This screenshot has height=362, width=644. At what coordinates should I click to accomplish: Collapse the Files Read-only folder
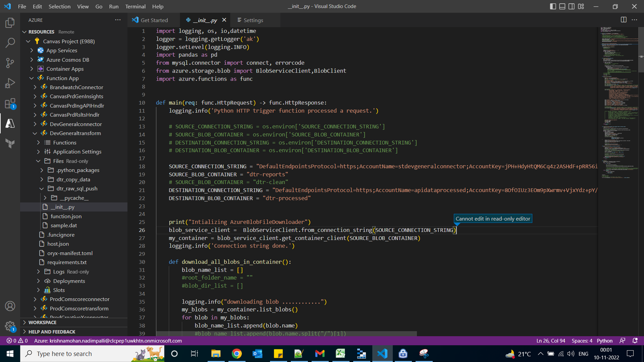point(38,161)
